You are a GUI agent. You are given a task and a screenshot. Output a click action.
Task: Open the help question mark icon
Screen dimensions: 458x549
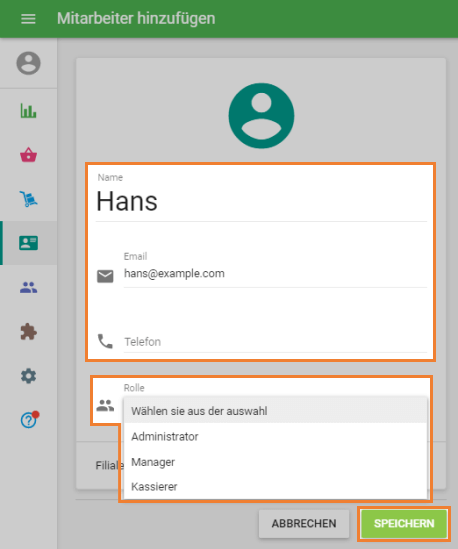pyautogui.click(x=29, y=419)
